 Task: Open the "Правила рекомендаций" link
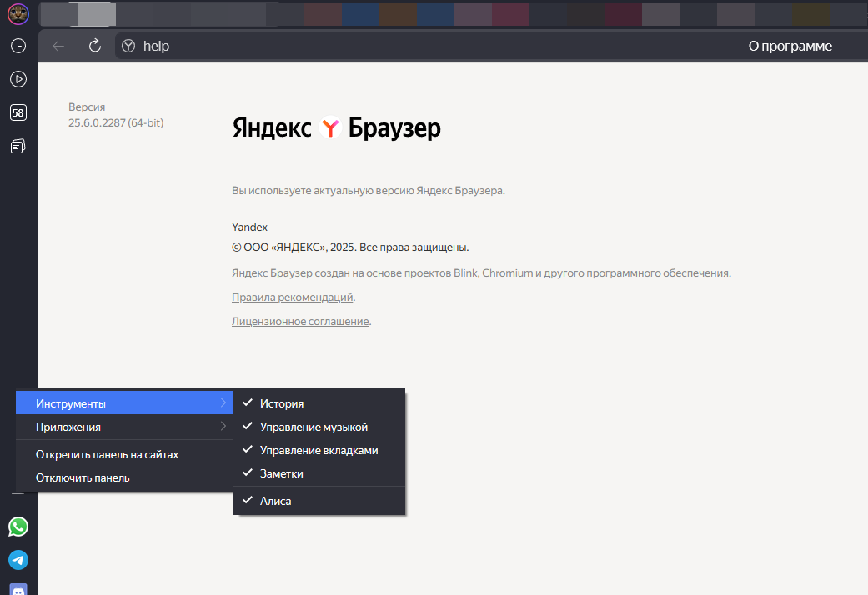293,297
